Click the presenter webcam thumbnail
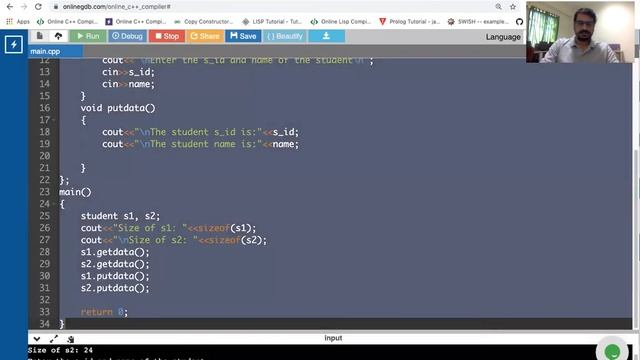Viewport: 640px width, 360px height. point(580,32)
